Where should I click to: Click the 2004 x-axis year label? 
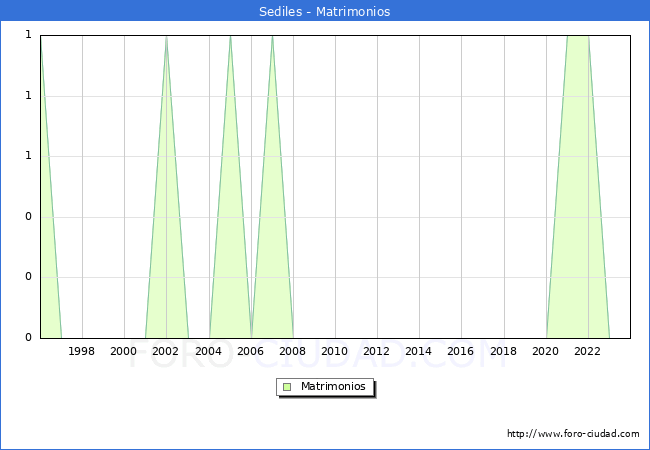[x=208, y=351]
